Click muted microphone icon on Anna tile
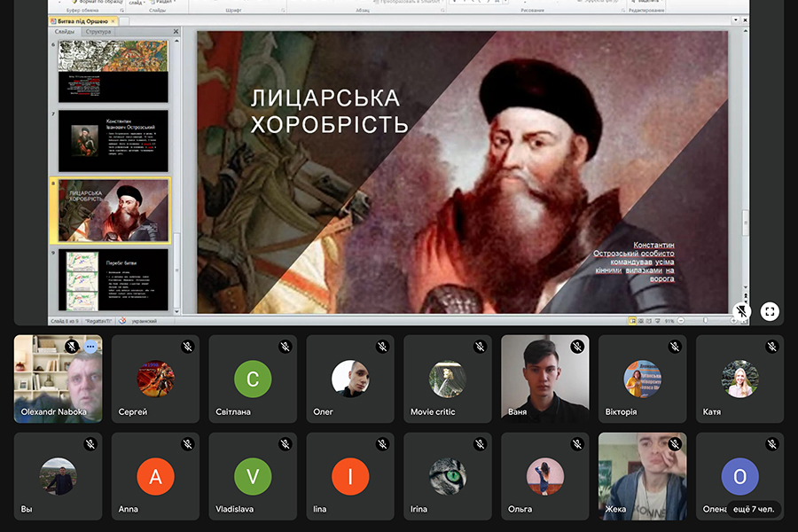Screen dimensions: 798x532 coord(188,444)
